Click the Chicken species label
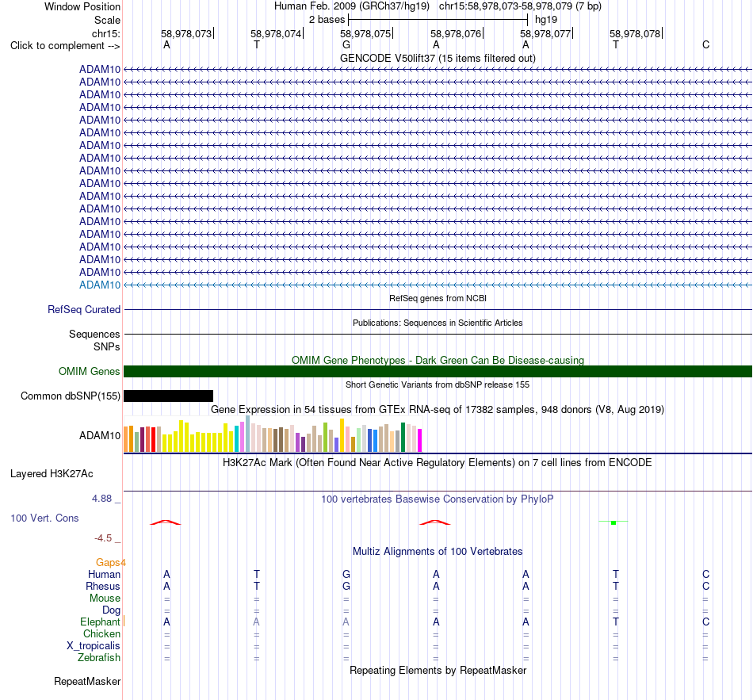This screenshot has height=700, width=753. [101, 633]
